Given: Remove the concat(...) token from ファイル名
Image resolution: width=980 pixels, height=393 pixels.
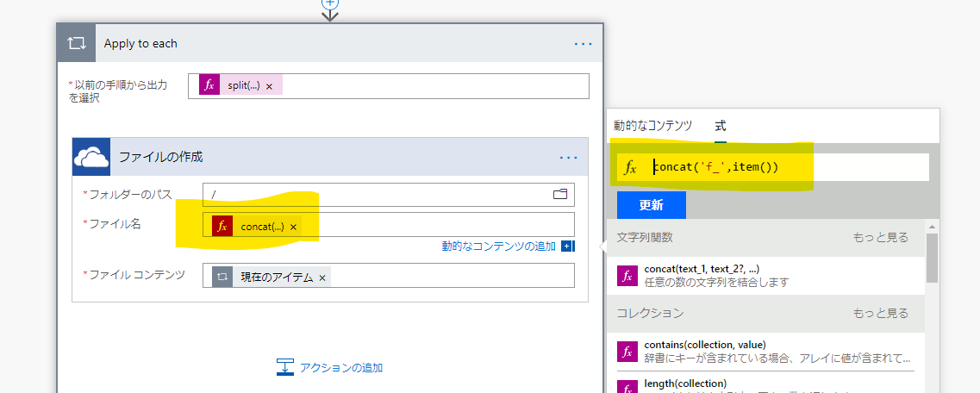Looking at the screenshot, I should 293,227.
